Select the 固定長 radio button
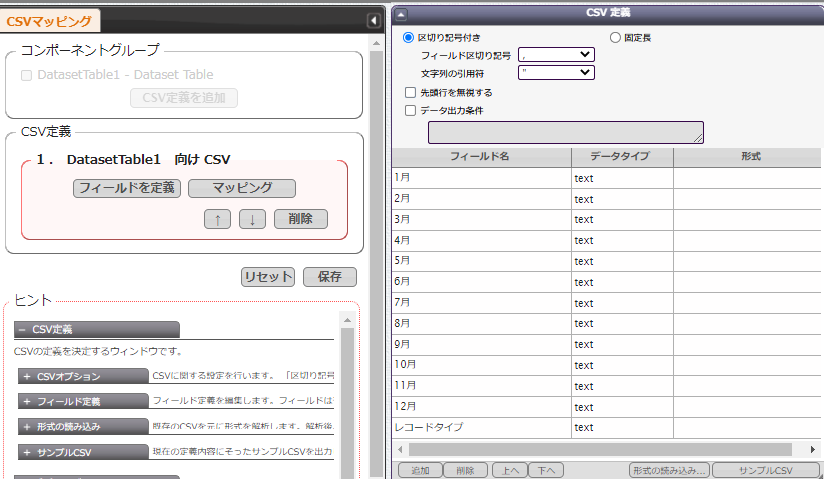Viewport: 824px width, 479px height. point(615,37)
